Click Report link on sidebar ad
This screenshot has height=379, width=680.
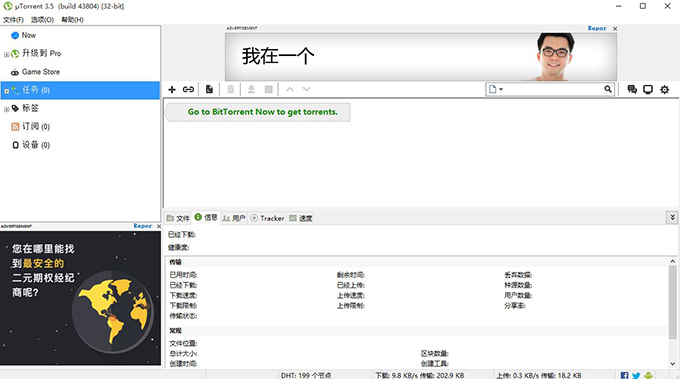[143, 226]
